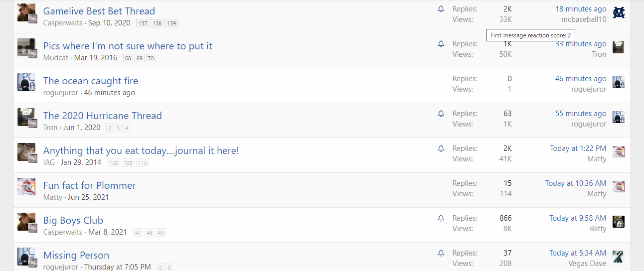Click bell icon on 2020 Hurricane Thread
The width and height of the screenshot is (644, 271).
(441, 114)
